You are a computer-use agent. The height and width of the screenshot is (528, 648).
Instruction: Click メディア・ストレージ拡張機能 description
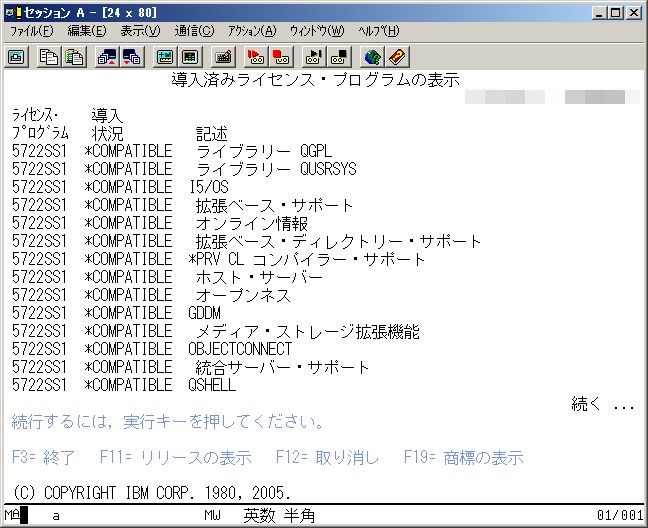[308, 331]
